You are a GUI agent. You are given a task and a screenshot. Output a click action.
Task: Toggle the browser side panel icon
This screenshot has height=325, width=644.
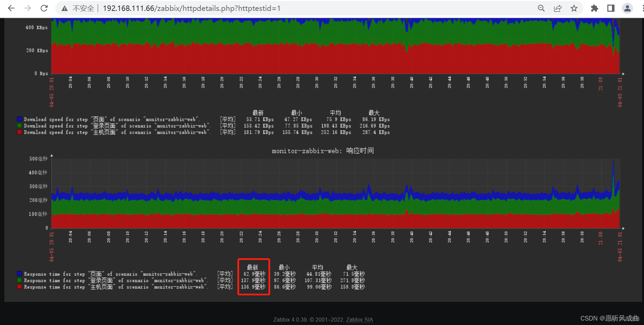pyautogui.click(x=611, y=8)
